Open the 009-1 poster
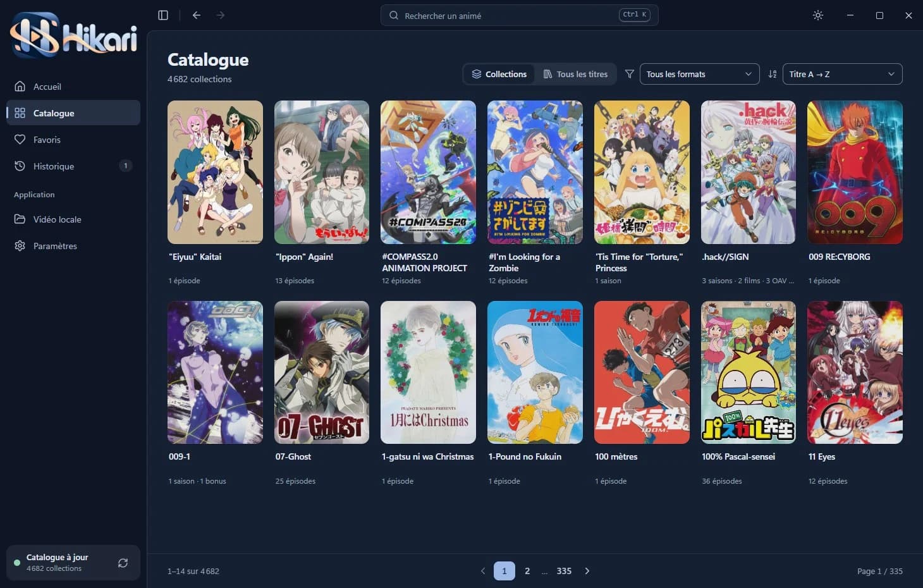This screenshot has height=588, width=923. [215, 372]
